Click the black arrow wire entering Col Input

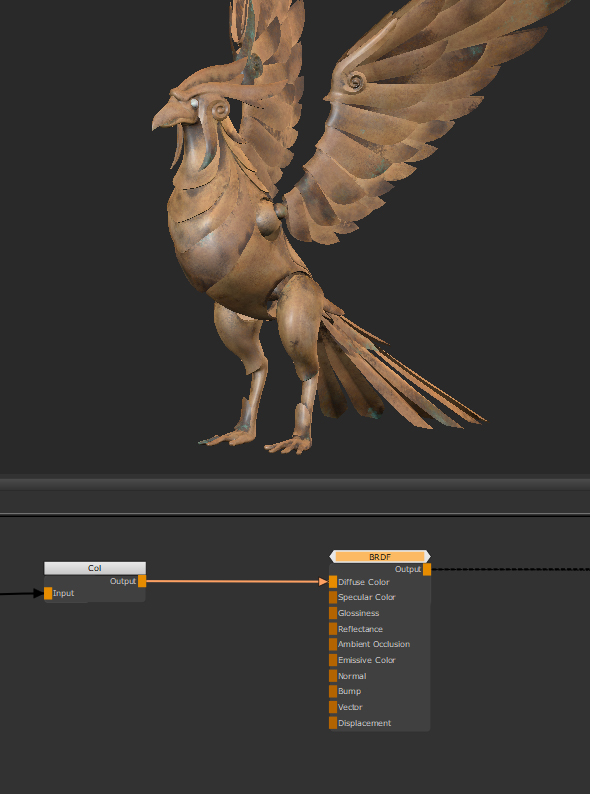(x=21, y=593)
